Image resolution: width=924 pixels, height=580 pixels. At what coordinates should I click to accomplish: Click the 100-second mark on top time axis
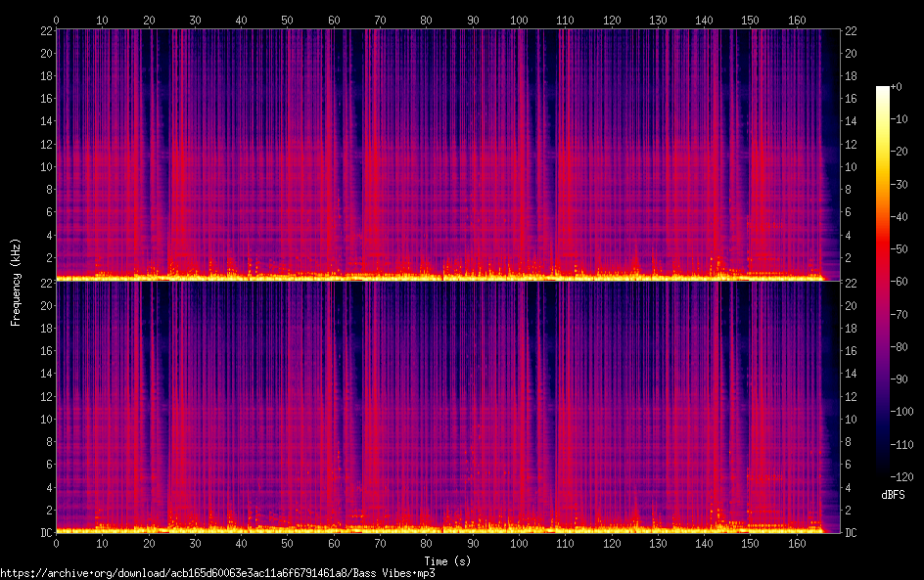click(x=519, y=20)
